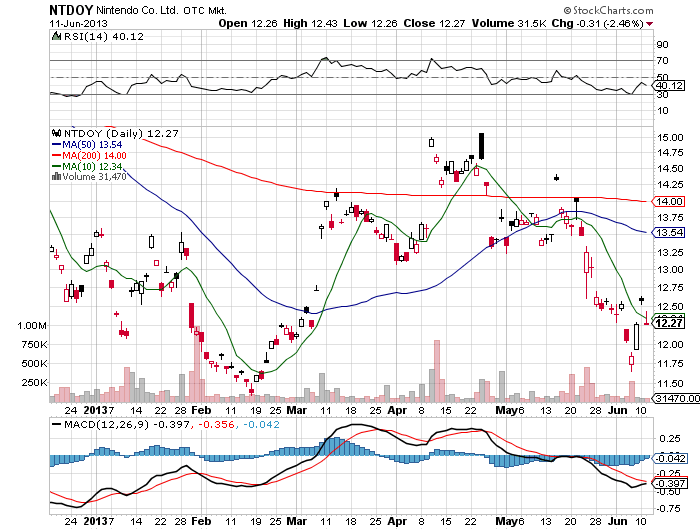Image resolution: width=700 pixels, height=530 pixels.
Task: Click the 90 level label on RSI axis
Action: (x=662, y=44)
